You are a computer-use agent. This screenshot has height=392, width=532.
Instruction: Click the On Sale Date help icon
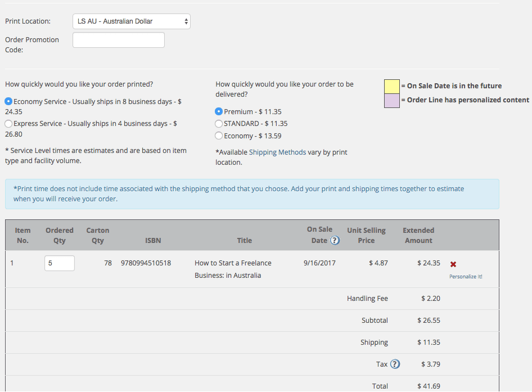coord(335,240)
